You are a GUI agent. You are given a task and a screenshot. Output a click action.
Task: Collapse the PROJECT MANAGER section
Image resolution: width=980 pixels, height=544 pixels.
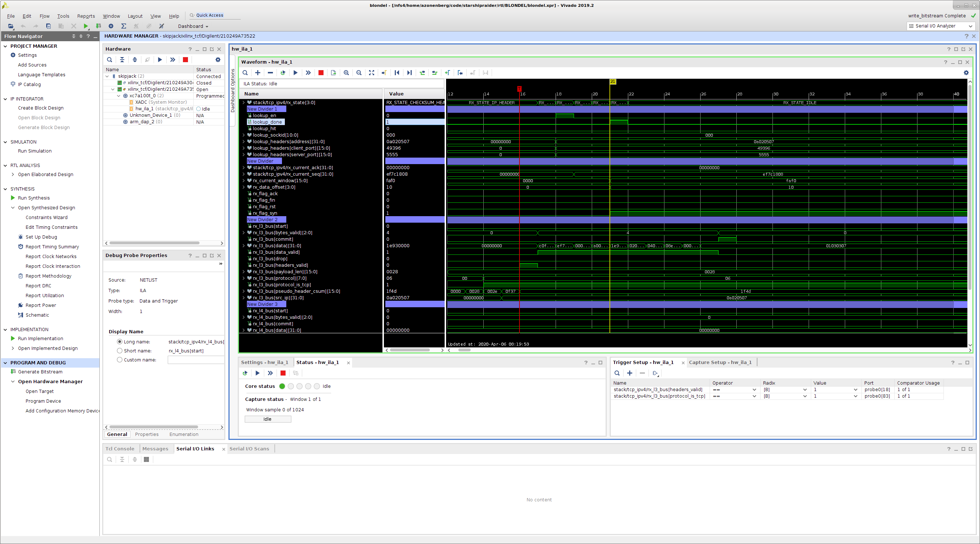5,46
